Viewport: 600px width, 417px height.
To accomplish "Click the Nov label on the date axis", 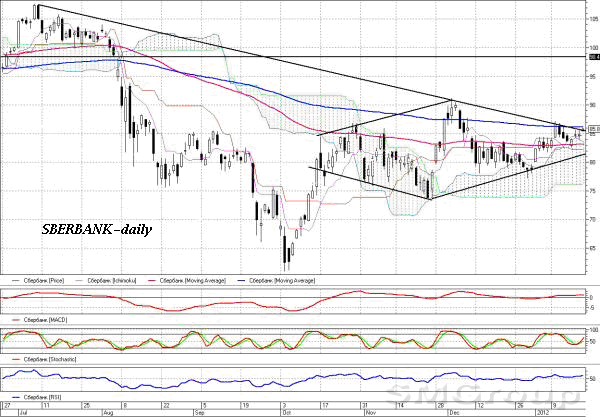I will (x=368, y=411).
